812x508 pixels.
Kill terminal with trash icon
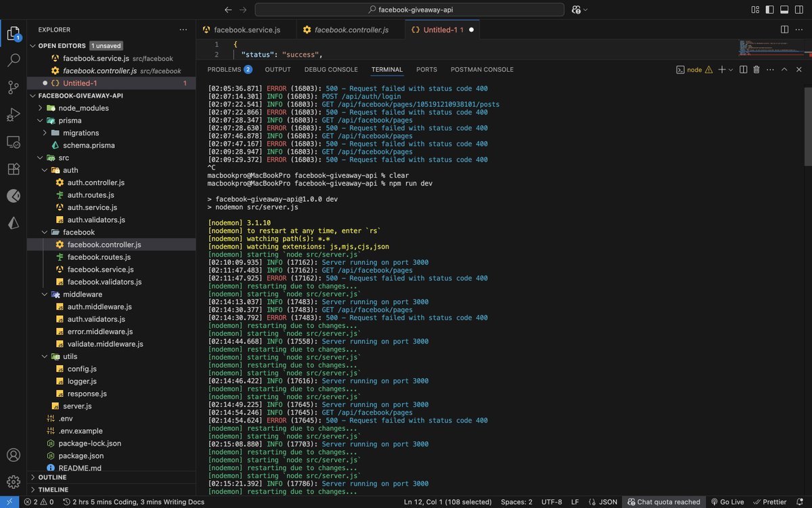click(757, 69)
